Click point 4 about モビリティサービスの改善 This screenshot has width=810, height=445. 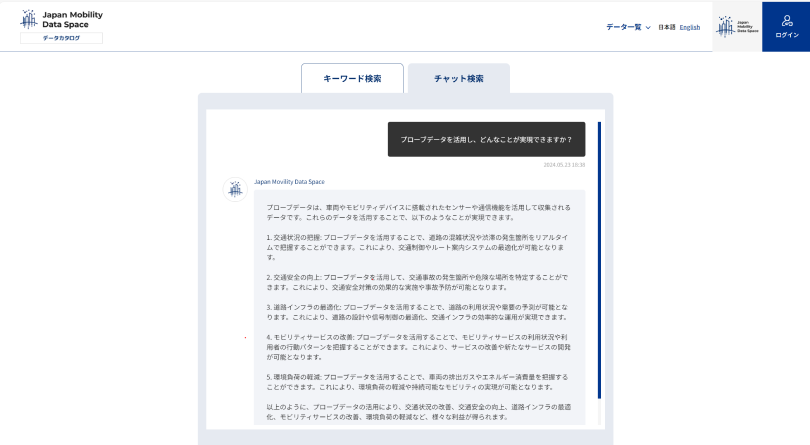tap(418, 346)
